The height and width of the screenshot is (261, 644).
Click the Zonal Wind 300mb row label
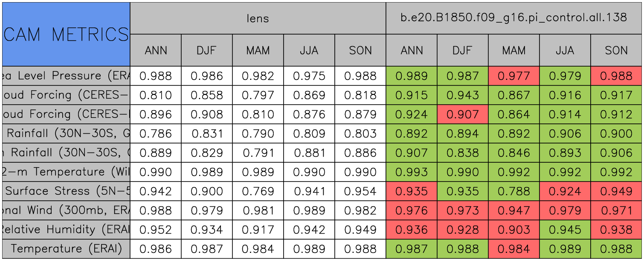click(66, 211)
